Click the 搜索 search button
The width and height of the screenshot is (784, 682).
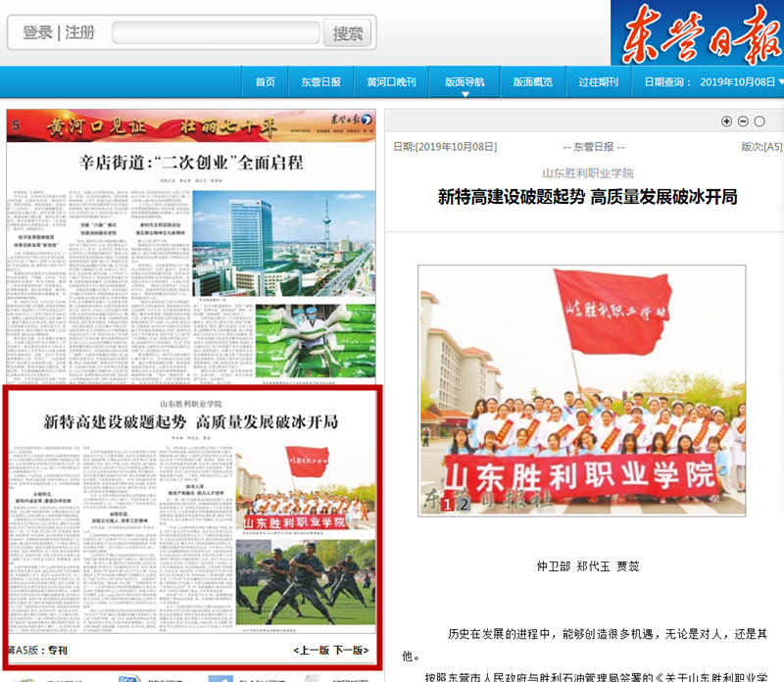pos(348,33)
